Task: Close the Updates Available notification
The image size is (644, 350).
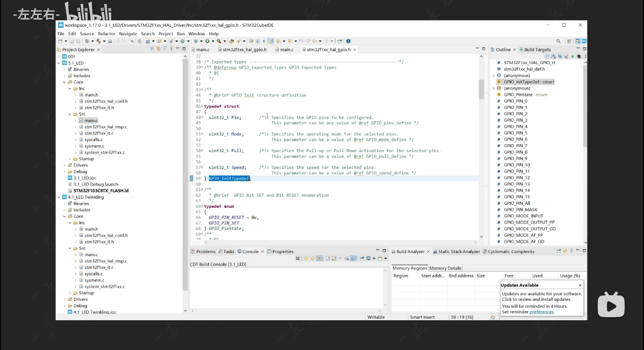Action: coord(579,285)
